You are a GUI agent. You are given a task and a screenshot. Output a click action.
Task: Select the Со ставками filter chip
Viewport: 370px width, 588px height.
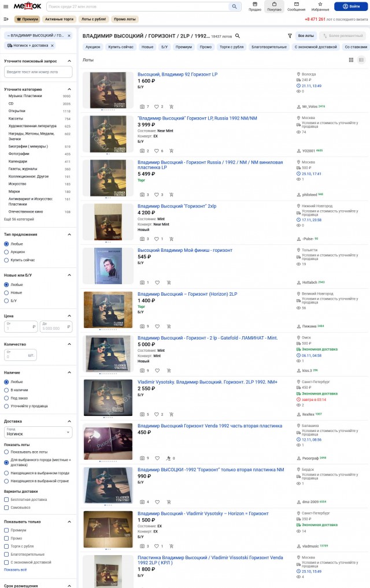(x=356, y=47)
